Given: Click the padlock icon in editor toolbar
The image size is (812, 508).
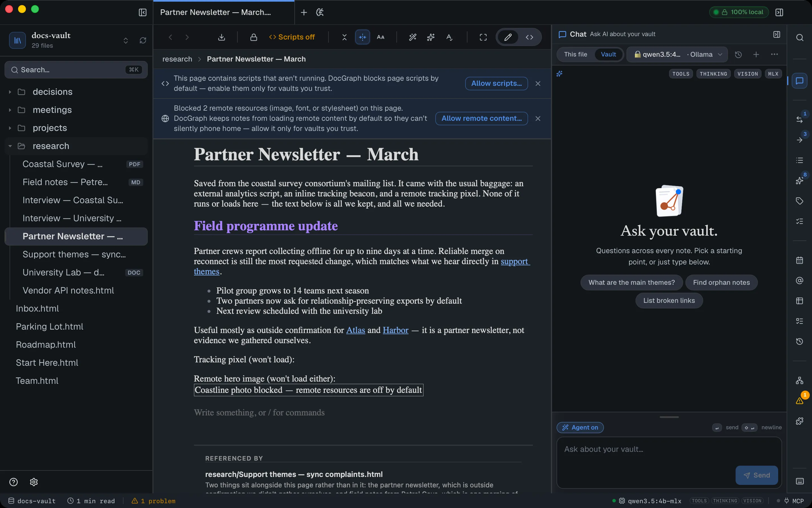Looking at the screenshot, I should point(254,37).
